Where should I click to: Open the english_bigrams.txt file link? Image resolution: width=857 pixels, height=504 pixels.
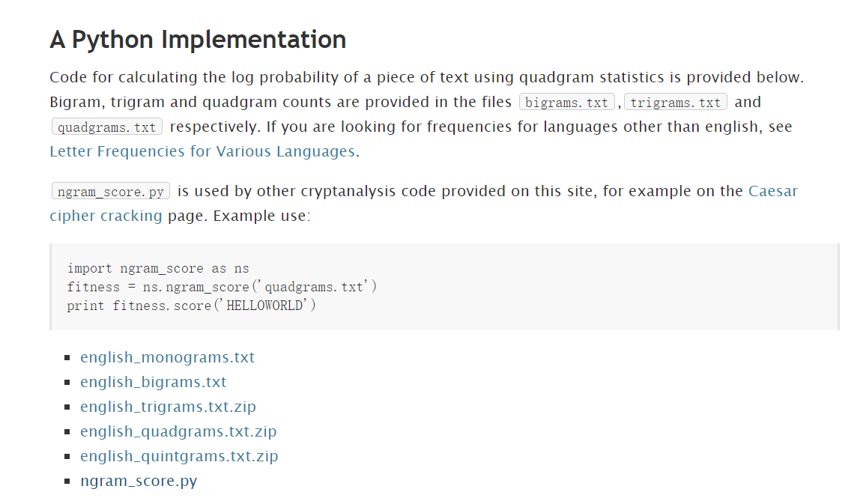pos(153,382)
